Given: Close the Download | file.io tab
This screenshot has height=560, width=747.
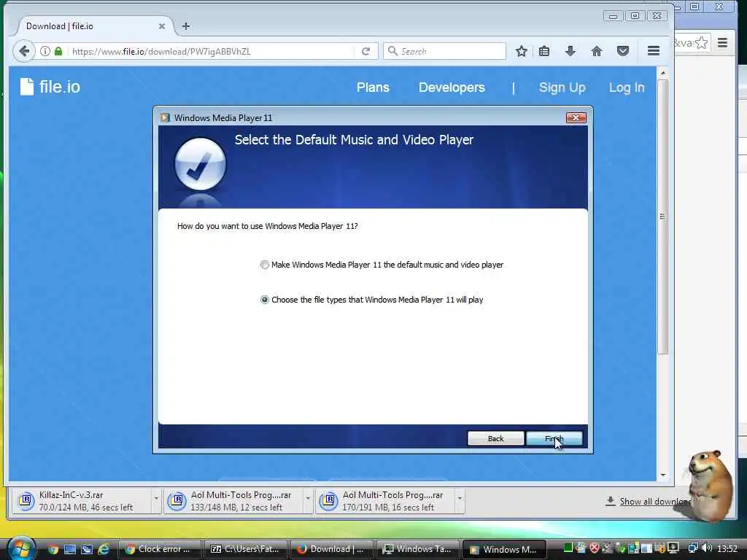Looking at the screenshot, I should (x=162, y=26).
